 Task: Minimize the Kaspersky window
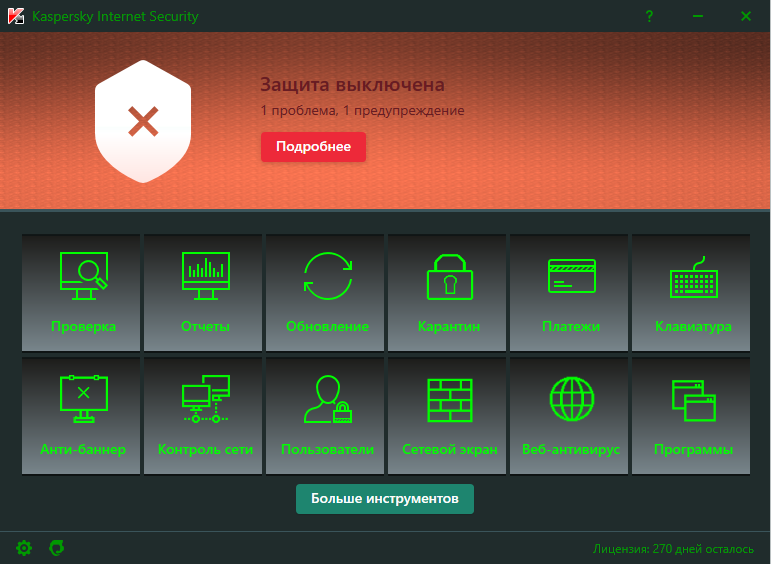tap(698, 16)
